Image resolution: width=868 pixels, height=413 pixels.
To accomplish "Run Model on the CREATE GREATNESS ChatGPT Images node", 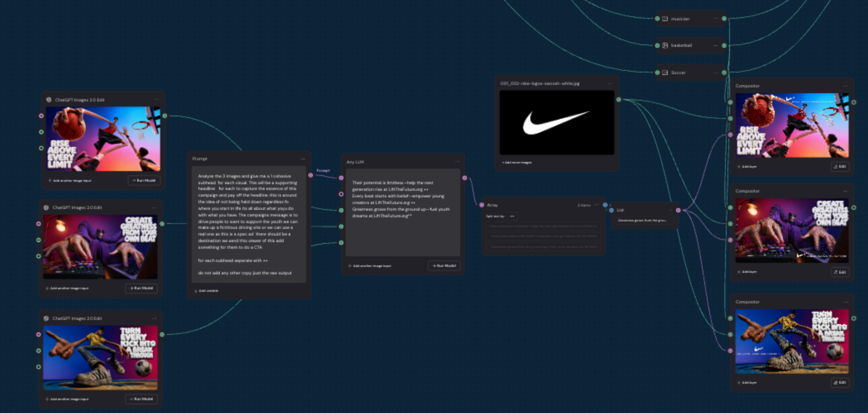I will pyautogui.click(x=141, y=288).
